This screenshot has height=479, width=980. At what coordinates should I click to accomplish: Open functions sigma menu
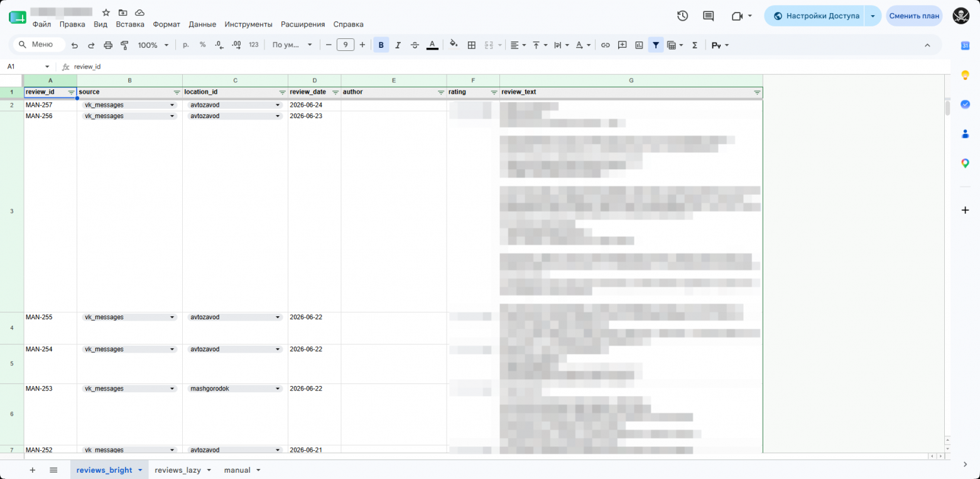coord(695,45)
